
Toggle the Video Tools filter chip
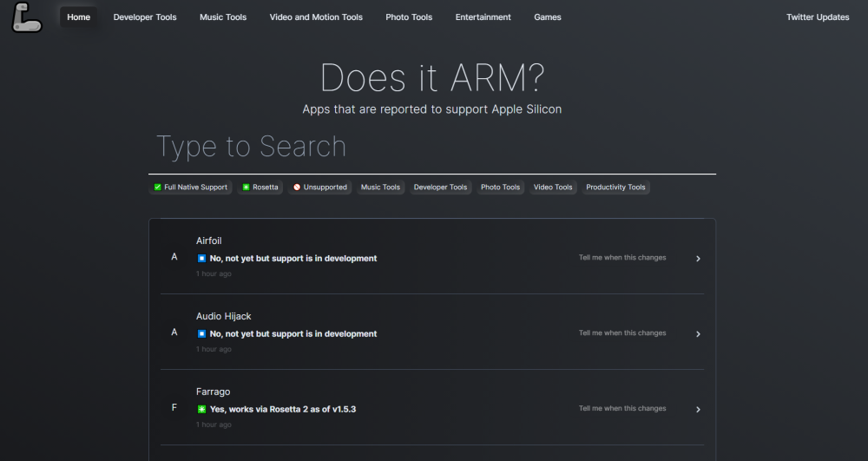(x=553, y=187)
